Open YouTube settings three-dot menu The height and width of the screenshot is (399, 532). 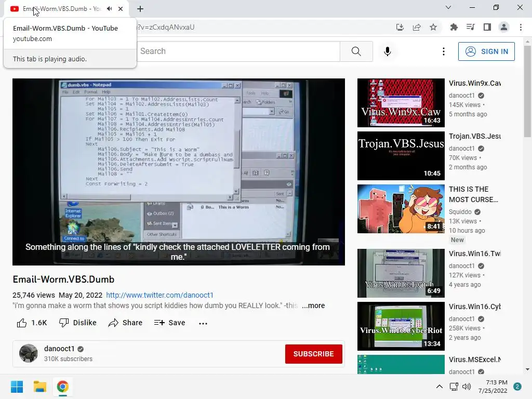click(x=444, y=51)
